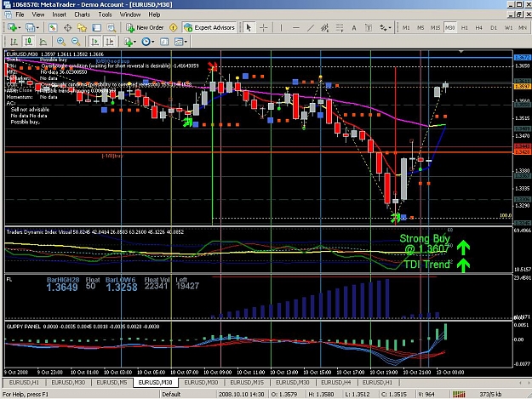Screen dimensions: 532x399
Task: Switch to the EURUSD,M15 chart tab
Action: pyautogui.click(x=247, y=382)
